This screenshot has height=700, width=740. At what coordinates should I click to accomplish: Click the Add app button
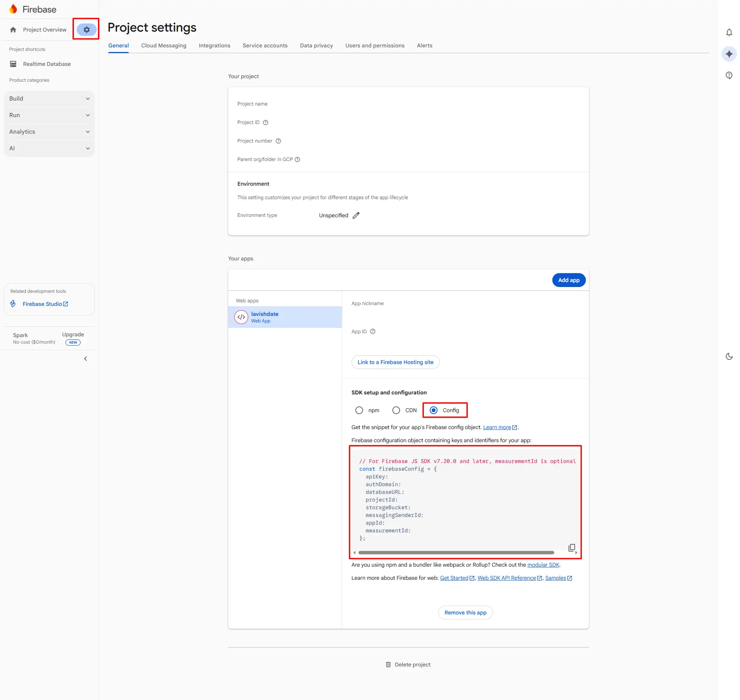pyautogui.click(x=568, y=280)
